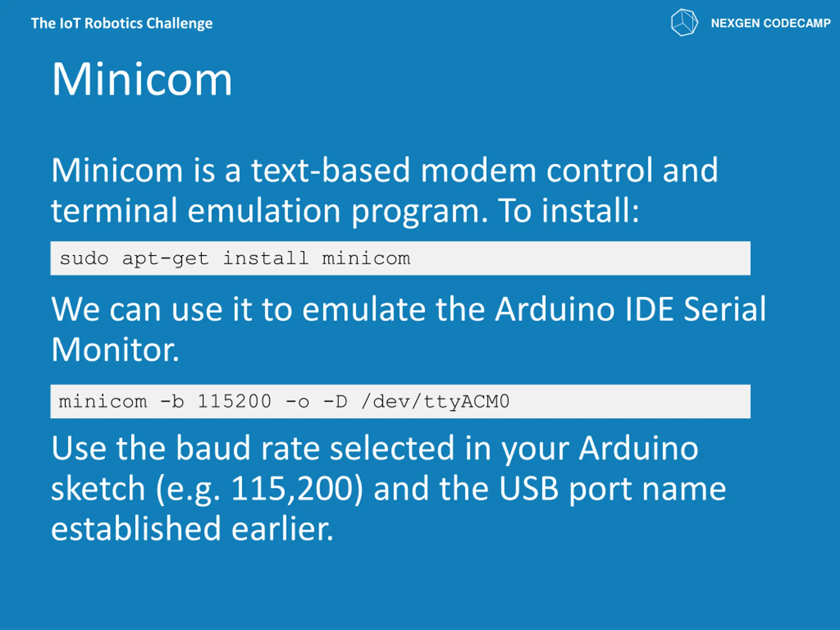Click the 'established earlier.' text
The width and height of the screenshot is (840, 630).
point(192,528)
